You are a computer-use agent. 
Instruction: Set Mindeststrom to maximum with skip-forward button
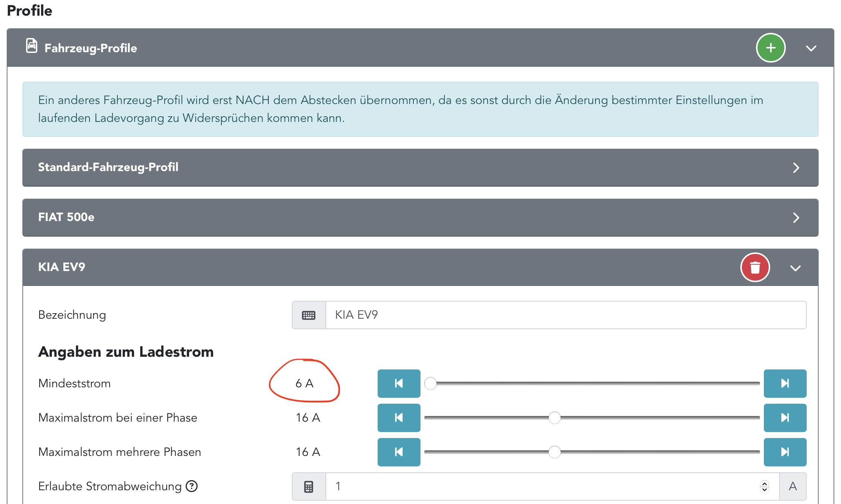785,383
